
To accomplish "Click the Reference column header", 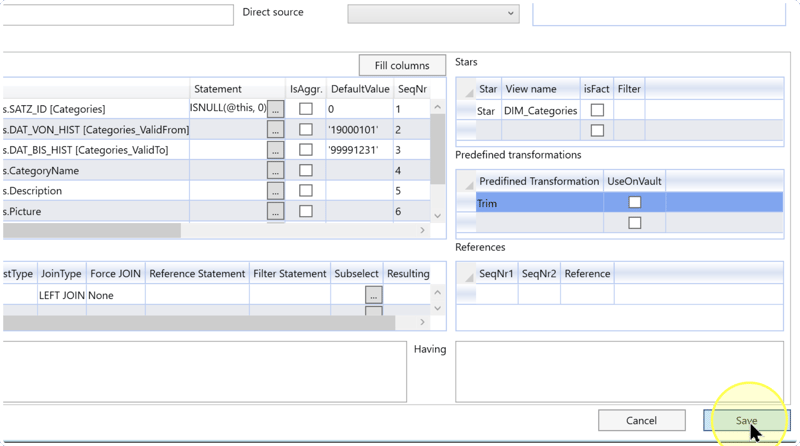I will tap(587, 274).
